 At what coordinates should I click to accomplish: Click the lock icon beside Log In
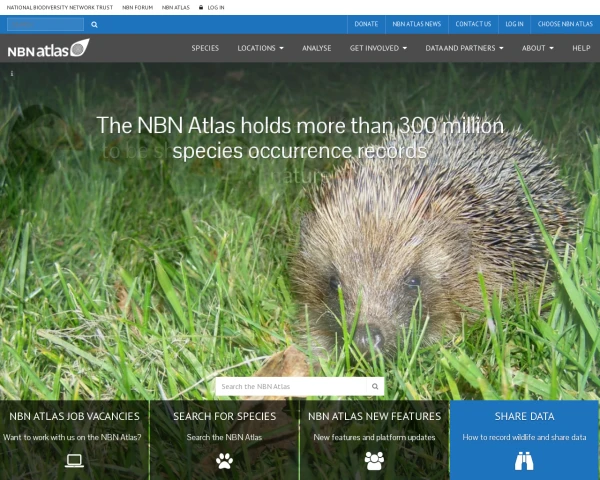click(201, 7)
